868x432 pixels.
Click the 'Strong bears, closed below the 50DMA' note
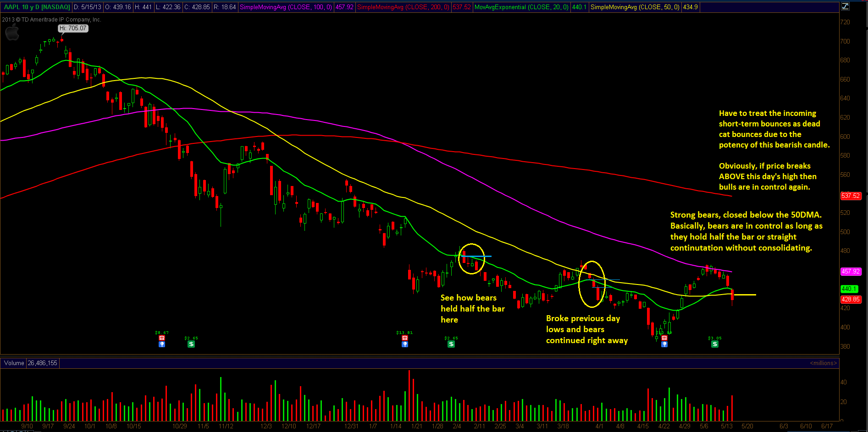tap(746, 231)
